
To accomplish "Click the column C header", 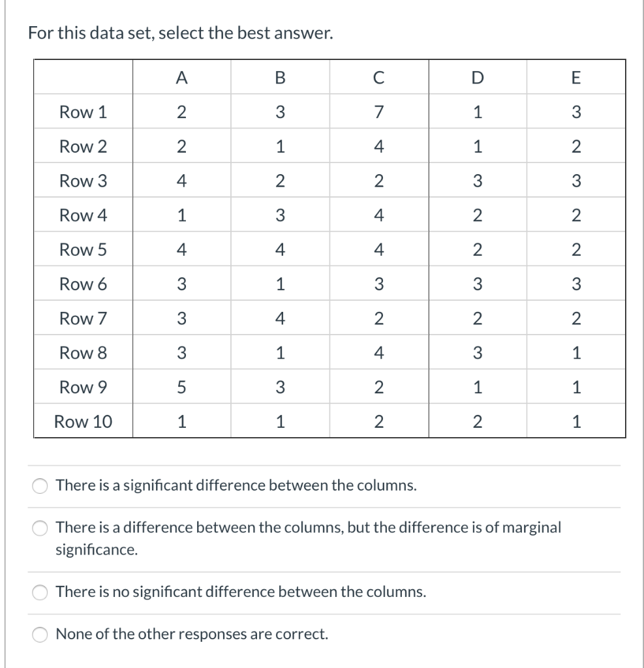I will (378, 77).
